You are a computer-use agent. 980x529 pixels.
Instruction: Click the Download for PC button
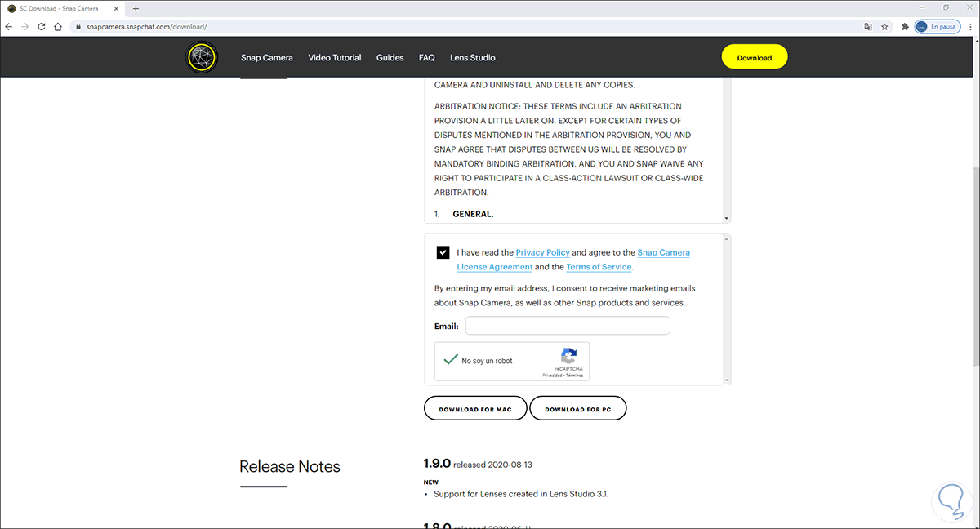pyautogui.click(x=577, y=409)
